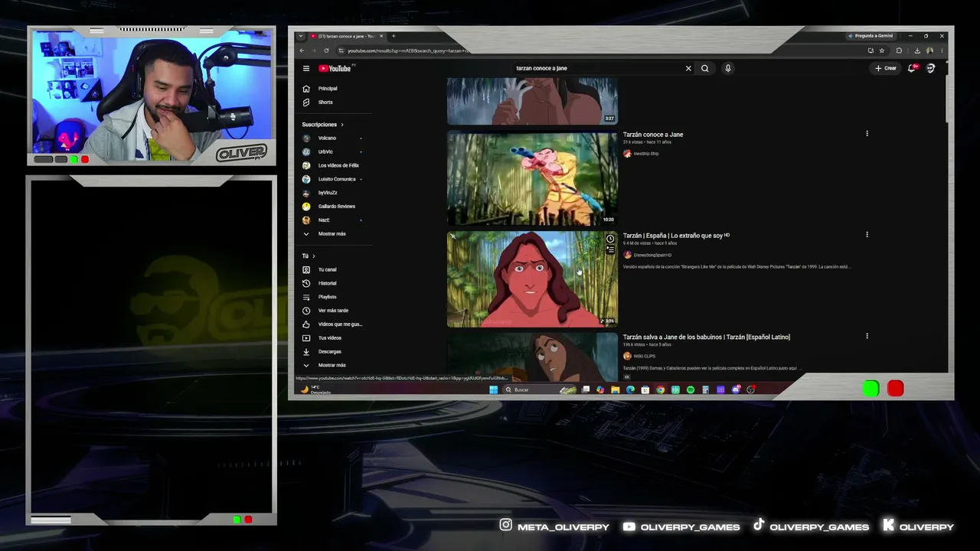Open Tus videos in the sidebar
Viewport: 980px width, 551px height.
click(335, 338)
